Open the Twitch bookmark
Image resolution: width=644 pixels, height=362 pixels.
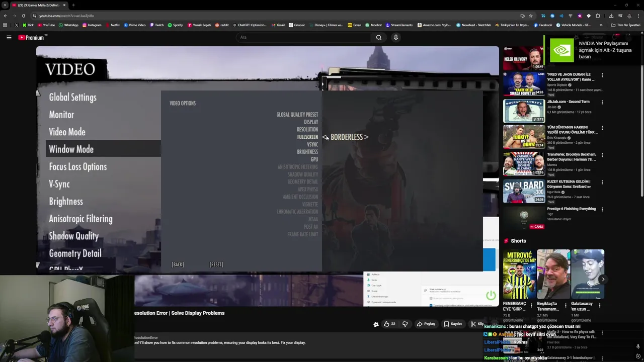pos(156,25)
